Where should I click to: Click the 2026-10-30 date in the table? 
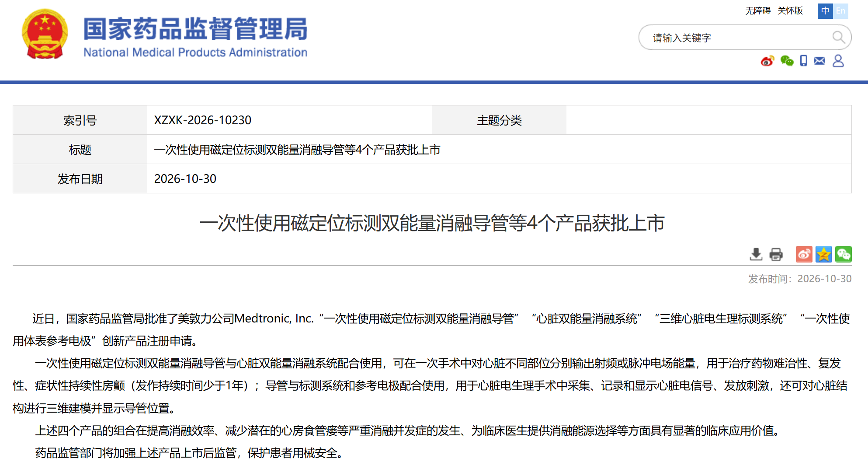(185, 178)
